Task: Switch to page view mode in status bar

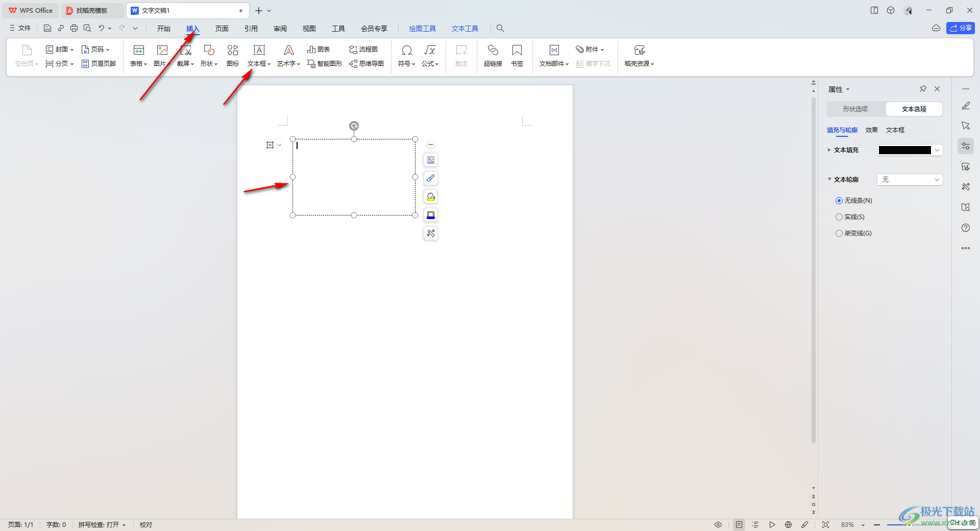Action: pyautogui.click(x=739, y=524)
